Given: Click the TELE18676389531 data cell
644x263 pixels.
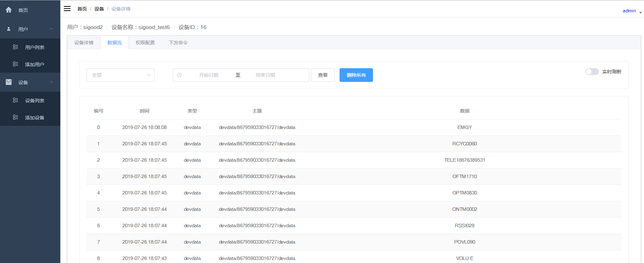Looking at the screenshot, I should click(465, 160).
